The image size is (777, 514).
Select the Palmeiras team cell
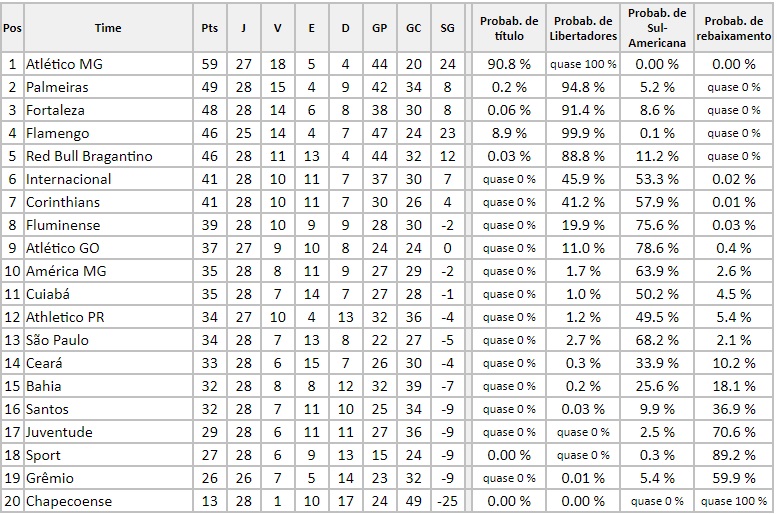click(57, 87)
